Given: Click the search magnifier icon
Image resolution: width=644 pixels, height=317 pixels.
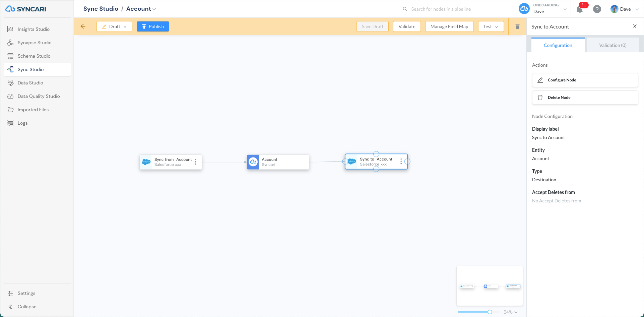Looking at the screenshot, I should (405, 9).
